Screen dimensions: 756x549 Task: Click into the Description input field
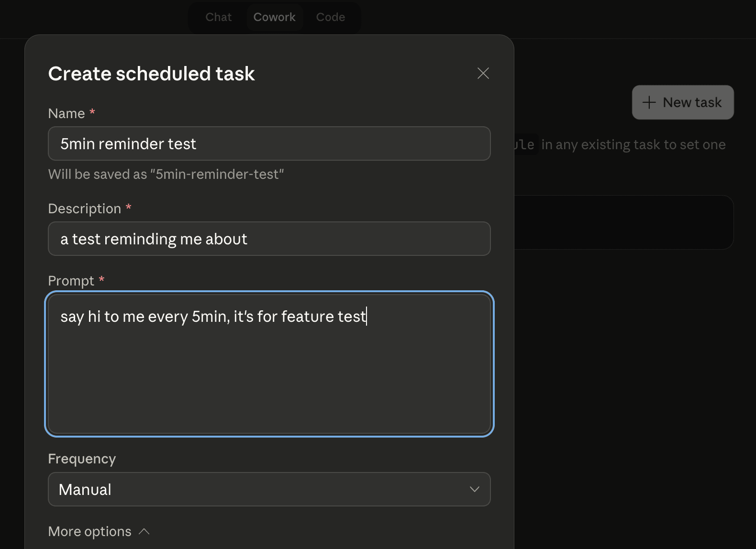point(269,239)
